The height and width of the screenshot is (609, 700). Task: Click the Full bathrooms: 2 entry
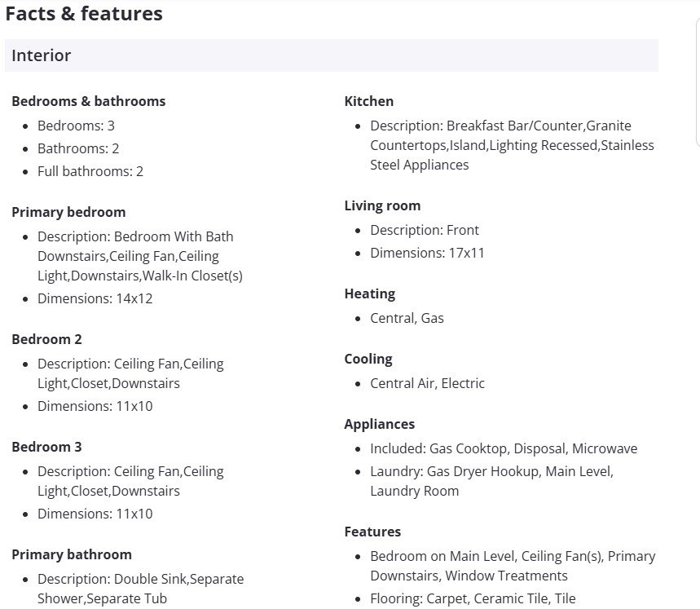coord(90,171)
